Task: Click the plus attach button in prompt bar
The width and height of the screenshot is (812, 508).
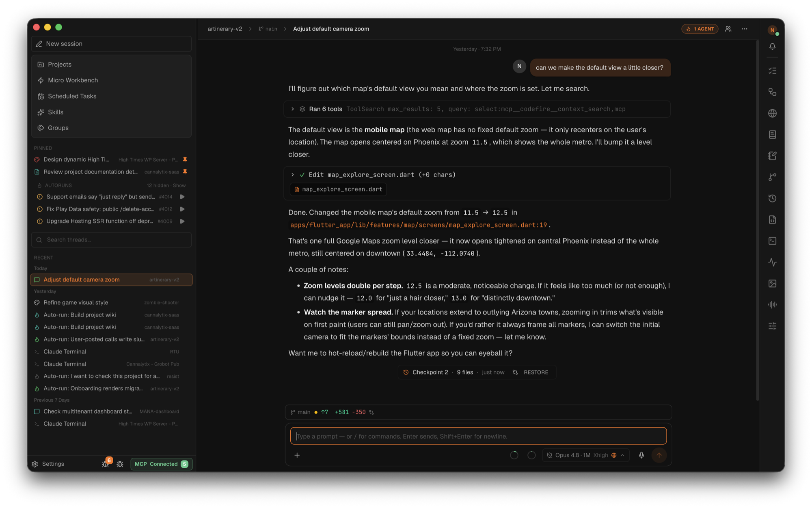Action: (x=297, y=455)
